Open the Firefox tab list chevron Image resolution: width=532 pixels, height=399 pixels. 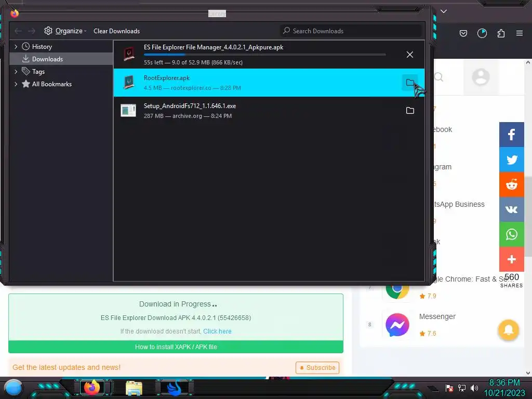pyautogui.click(x=444, y=11)
